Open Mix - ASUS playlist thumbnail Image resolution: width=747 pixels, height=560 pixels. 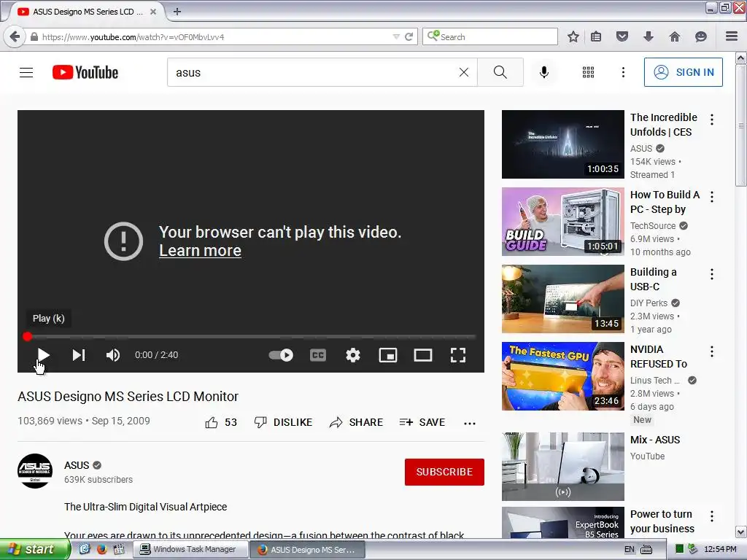(563, 467)
